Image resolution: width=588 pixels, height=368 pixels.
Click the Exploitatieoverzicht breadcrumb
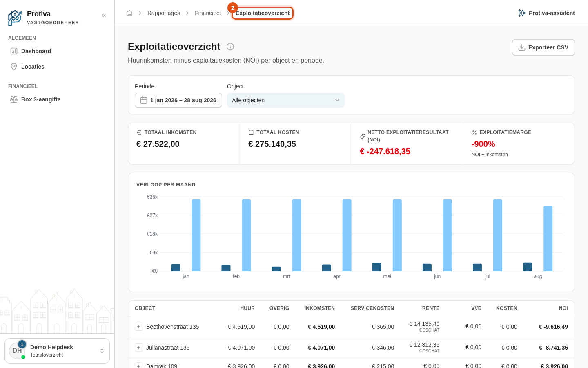263,13
